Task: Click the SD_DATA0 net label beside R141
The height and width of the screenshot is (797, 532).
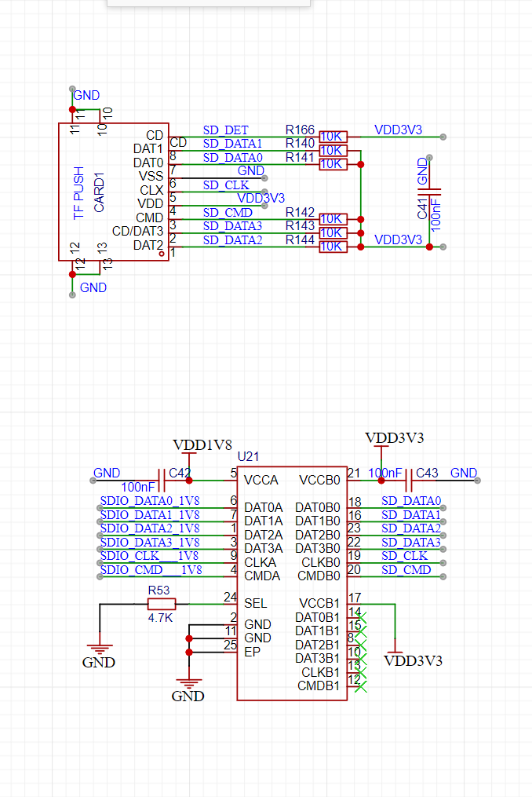Action: 233,158
